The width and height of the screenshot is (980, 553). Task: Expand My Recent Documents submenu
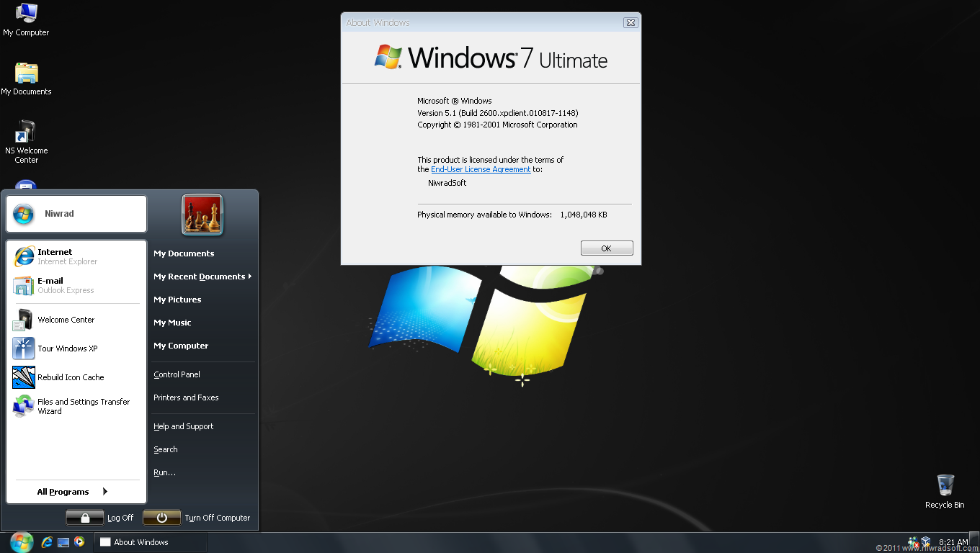pyautogui.click(x=203, y=276)
